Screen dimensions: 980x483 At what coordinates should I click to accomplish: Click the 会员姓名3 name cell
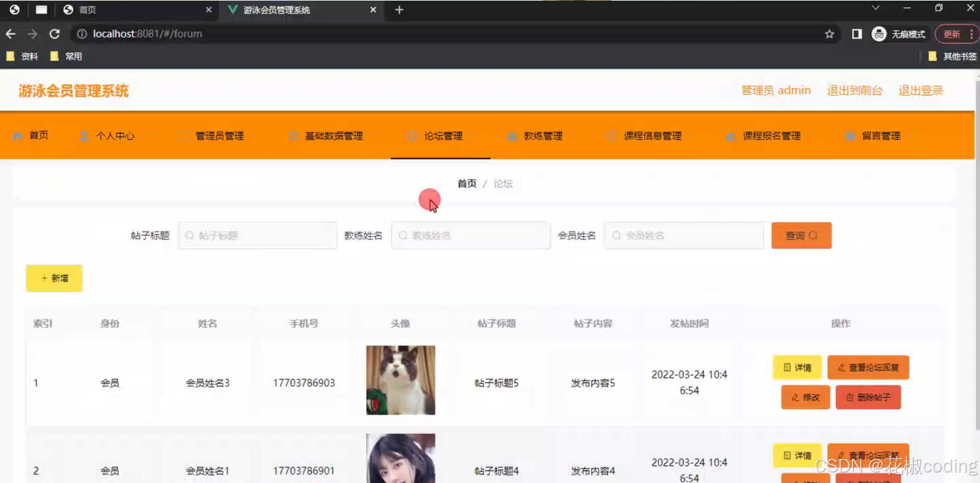pos(207,383)
